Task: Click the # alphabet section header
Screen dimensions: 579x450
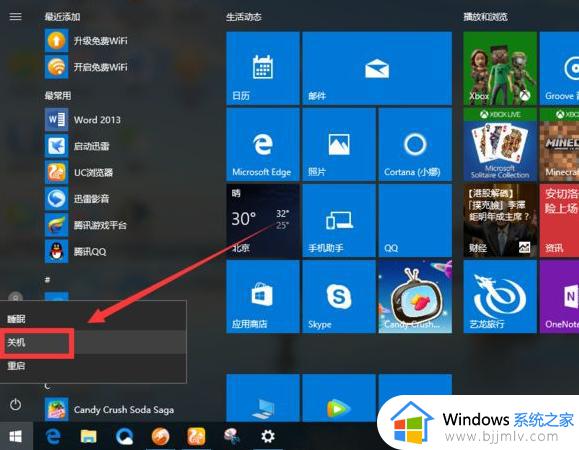Action: click(47, 280)
